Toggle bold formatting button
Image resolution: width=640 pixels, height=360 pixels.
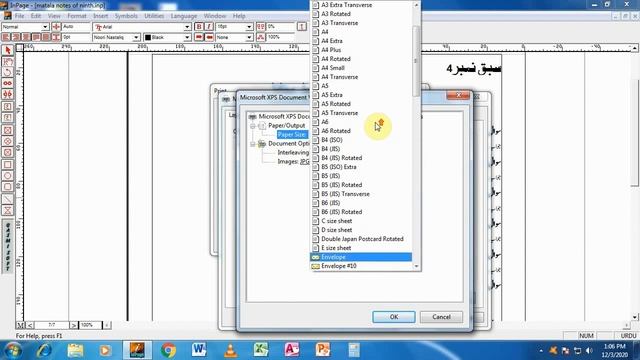point(199,27)
